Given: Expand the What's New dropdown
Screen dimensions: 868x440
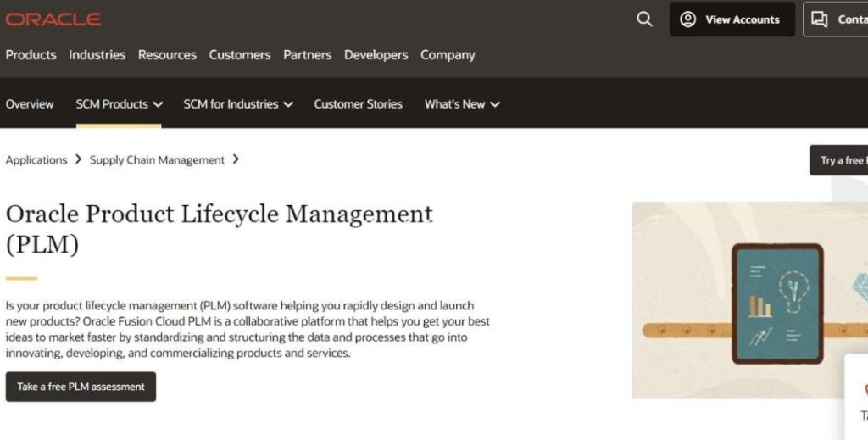Looking at the screenshot, I should tap(462, 104).
